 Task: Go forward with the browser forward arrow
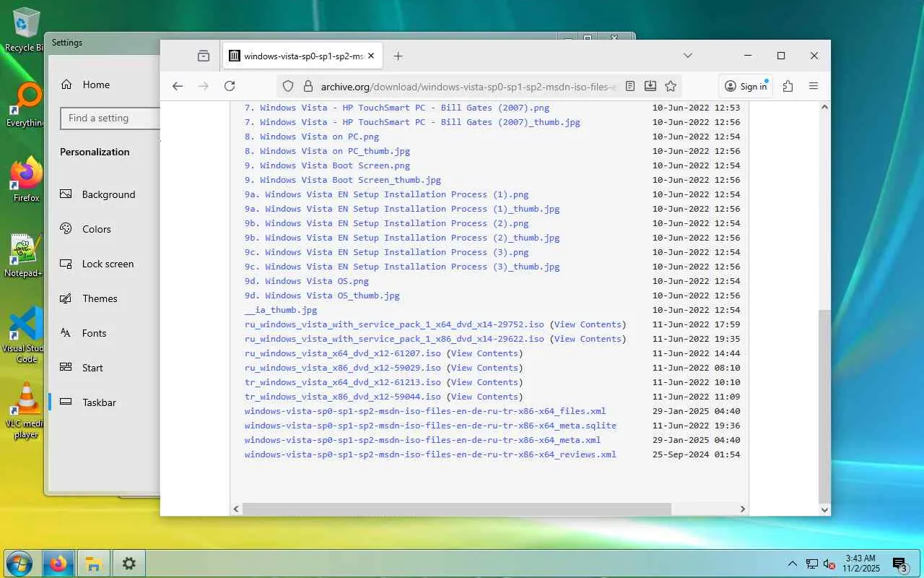click(204, 86)
